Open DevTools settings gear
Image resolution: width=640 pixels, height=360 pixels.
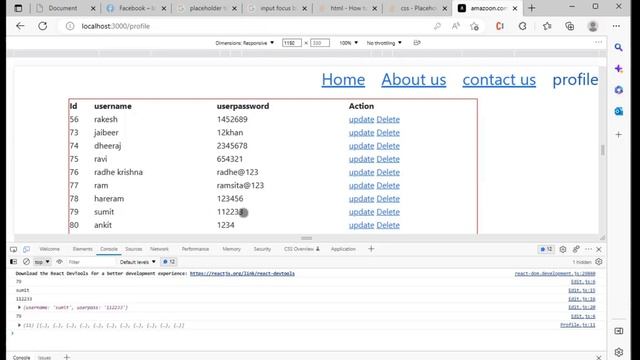tap(563, 249)
